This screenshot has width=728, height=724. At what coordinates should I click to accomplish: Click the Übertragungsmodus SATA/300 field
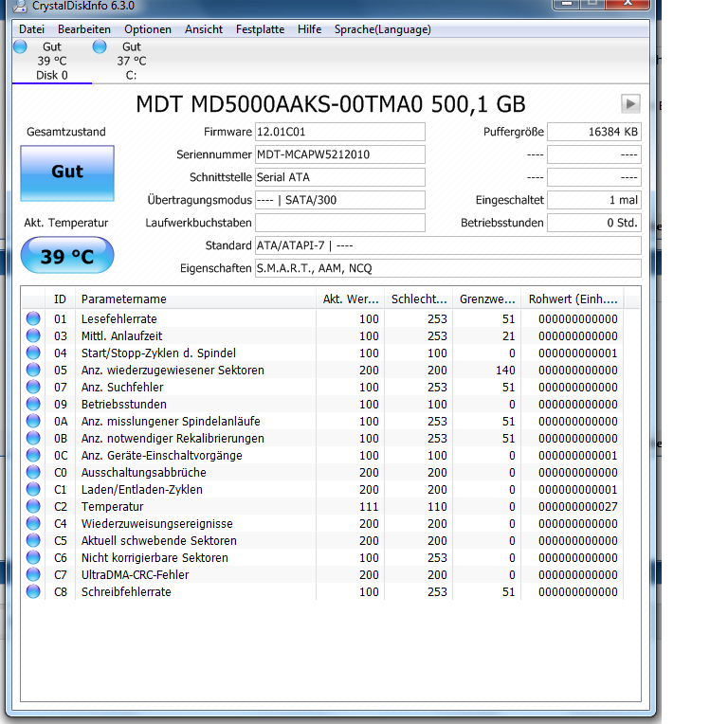pyautogui.click(x=340, y=200)
